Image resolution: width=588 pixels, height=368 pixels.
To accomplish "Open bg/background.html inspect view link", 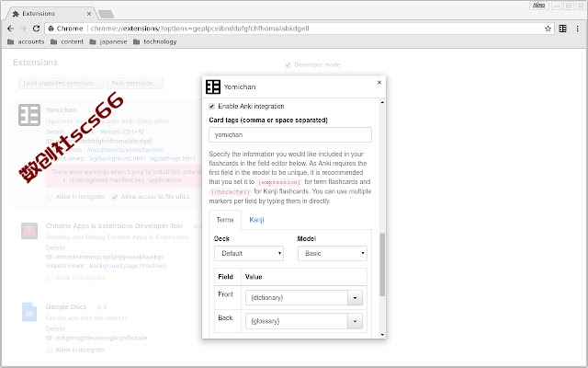I will click(x=118, y=158).
